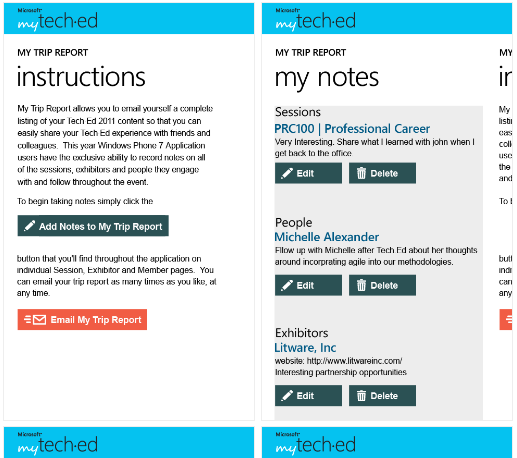Screen dimensions: 517x458
Task: Click my tech·ed logo above instructions
Action: click(58, 20)
